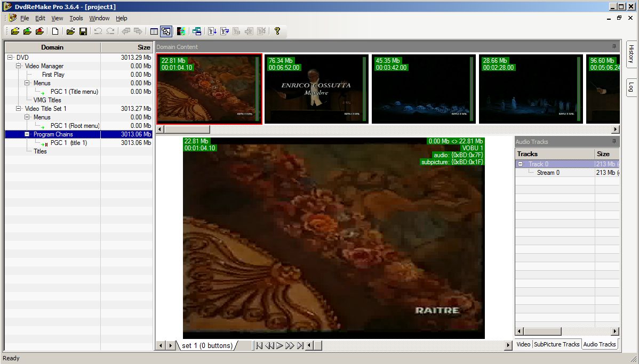
Task: Collapse Track 0 in Audio Tracks
Action: [521, 164]
